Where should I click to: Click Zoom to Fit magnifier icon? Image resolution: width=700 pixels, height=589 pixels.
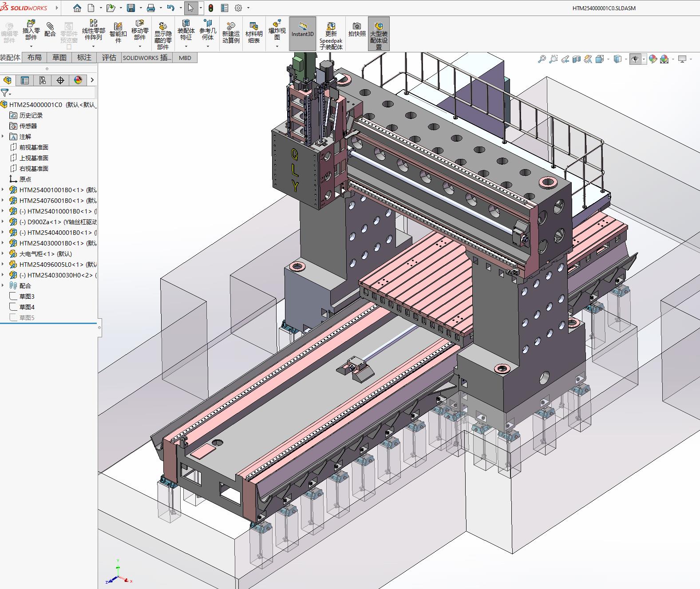(542, 59)
